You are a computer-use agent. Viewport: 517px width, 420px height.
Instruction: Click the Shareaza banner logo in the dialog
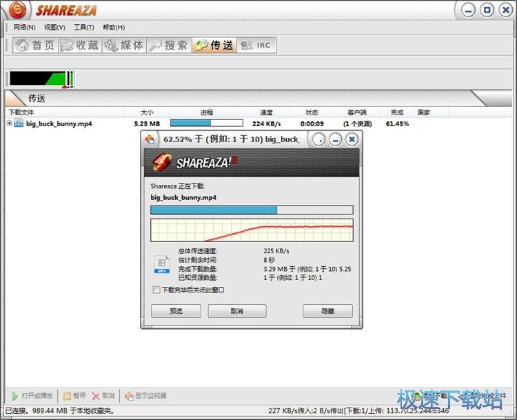pos(194,162)
